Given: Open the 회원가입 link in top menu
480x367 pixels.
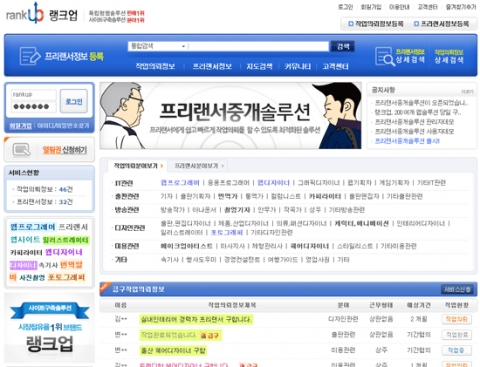Looking at the screenshot, I should pyautogui.click(x=371, y=7).
